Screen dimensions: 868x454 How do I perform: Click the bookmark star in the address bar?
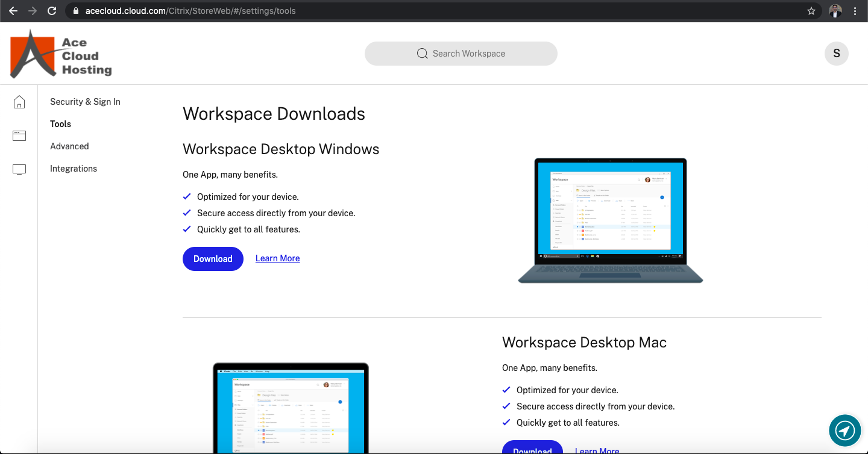pyautogui.click(x=811, y=10)
